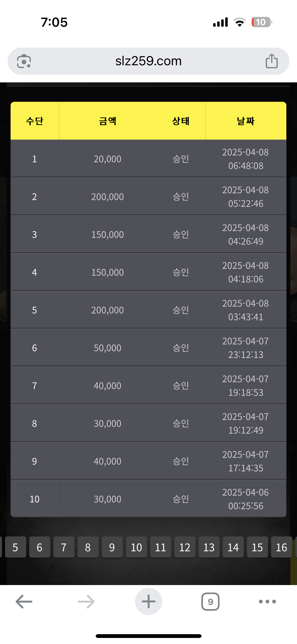Tap the 수단 column header

pos(35,121)
